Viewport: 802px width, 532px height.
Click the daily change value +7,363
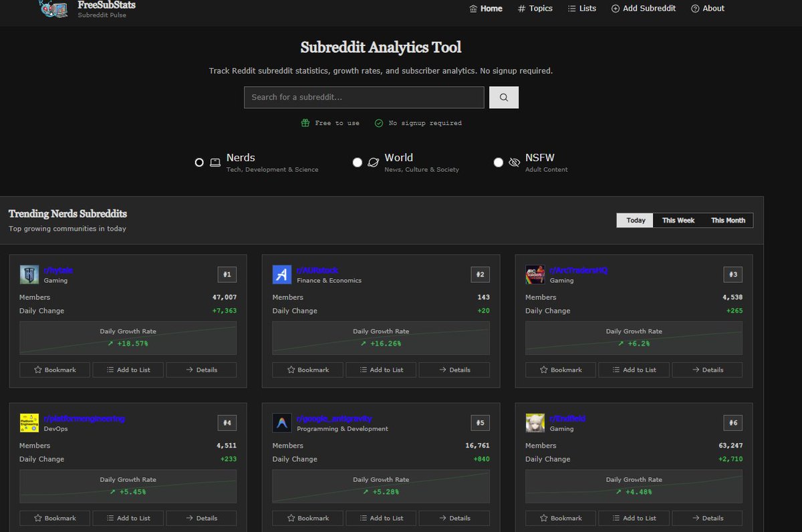225,311
